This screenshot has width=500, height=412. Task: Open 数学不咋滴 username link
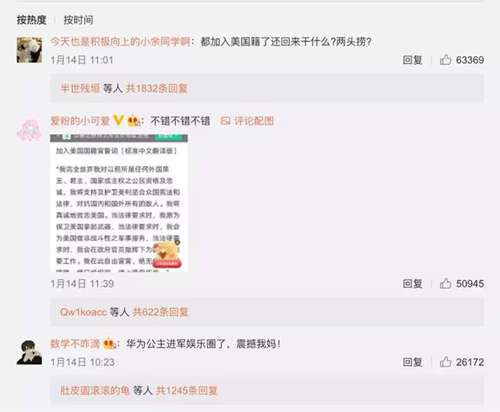coord(75,344)
